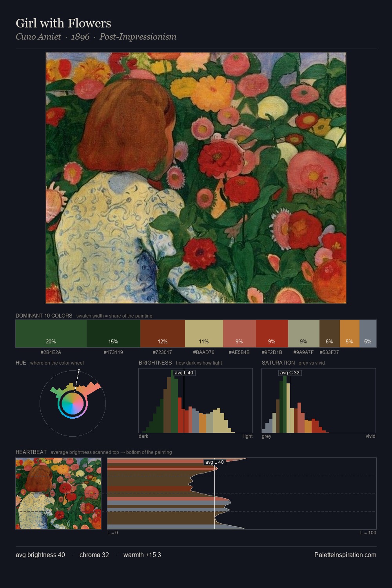The height and width of the screenshot is (588, 392).
Task: Click 'avg L 40' label in Heartbeat chart
Action: click(x=214, y=462)
